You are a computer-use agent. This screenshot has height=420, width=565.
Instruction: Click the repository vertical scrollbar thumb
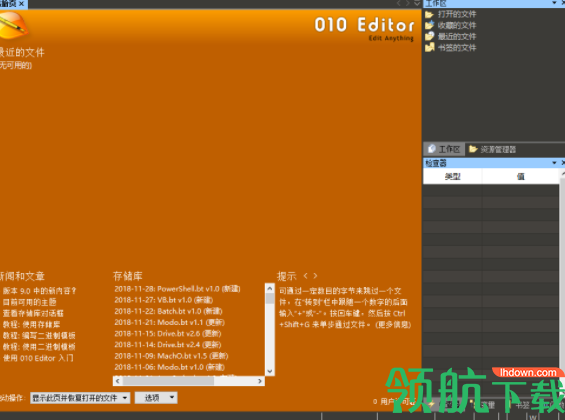(x=270, y=299)
